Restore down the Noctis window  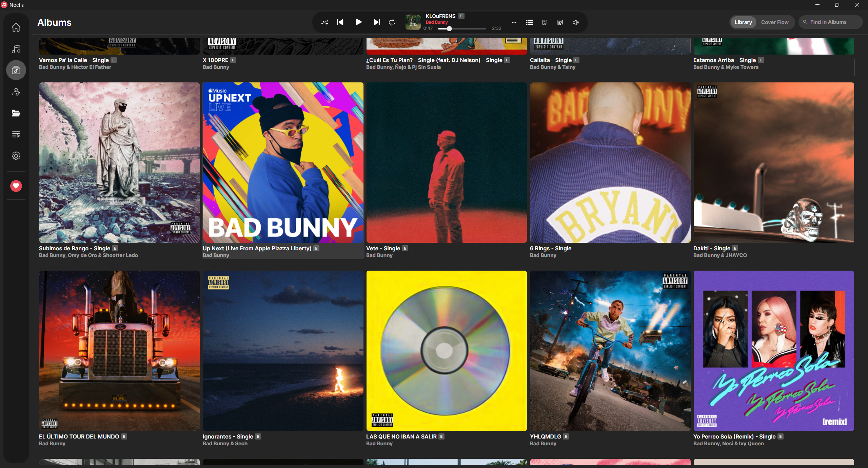click(x=837, y=5)
